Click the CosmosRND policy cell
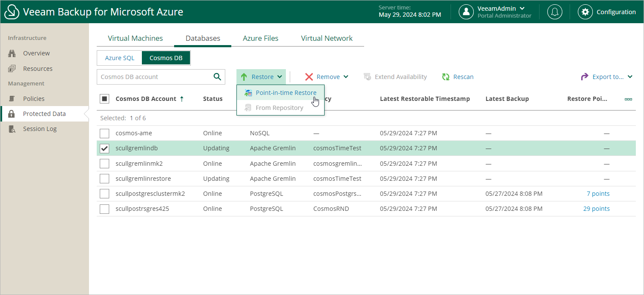The image size is (644, 295). click(x=331, y=209)
